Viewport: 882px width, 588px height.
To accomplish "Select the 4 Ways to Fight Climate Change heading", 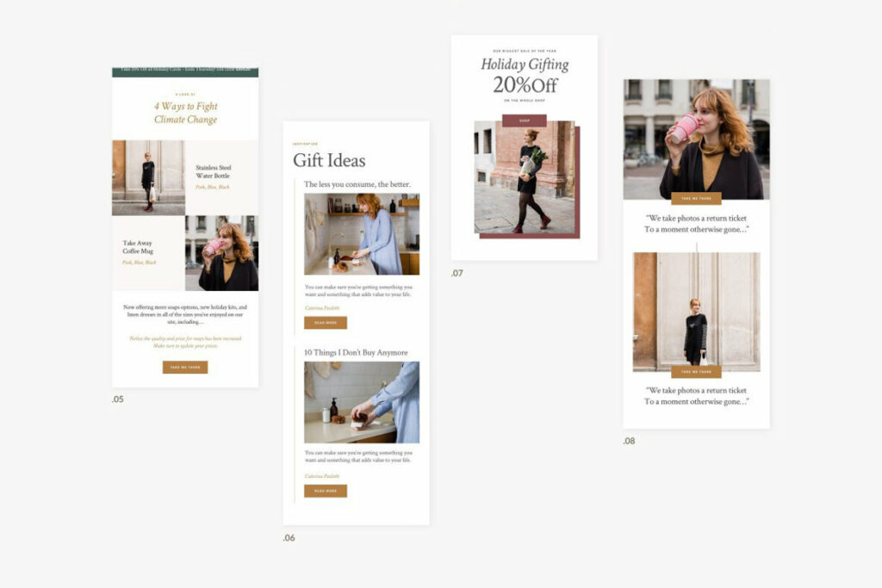I will pyautogui.click(x=185, y=113).
